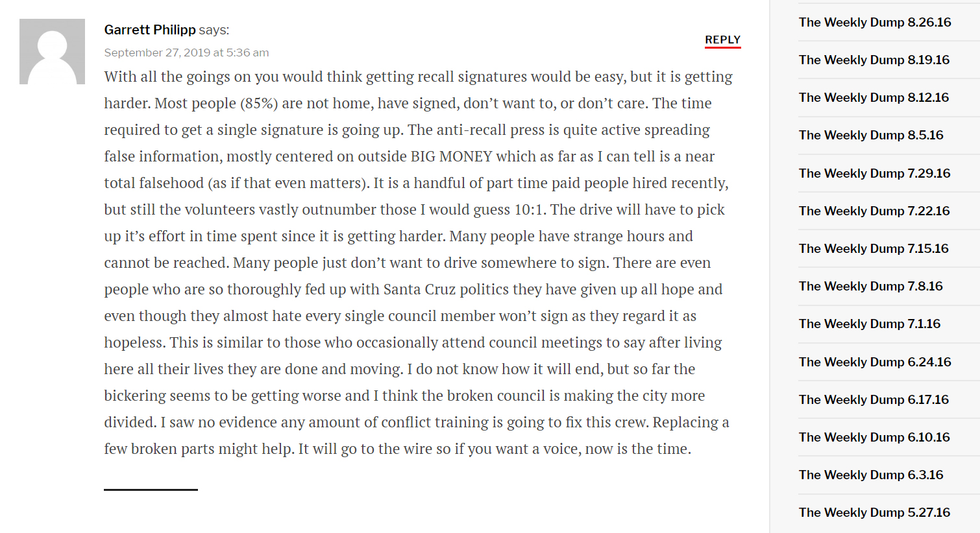This screenshot has width=980, height=533.
Task: Open The Weekly Dump 7.15.16
Action: pos(874,248)
